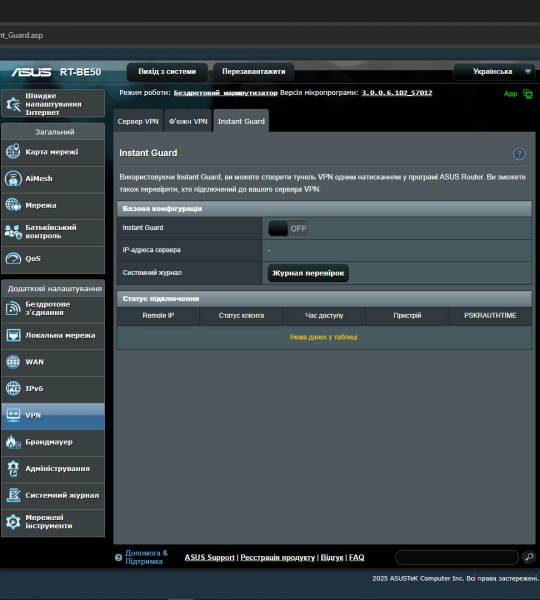Open the Реєстрація продукту link
The image size is (540, 600).
(277, 558)
